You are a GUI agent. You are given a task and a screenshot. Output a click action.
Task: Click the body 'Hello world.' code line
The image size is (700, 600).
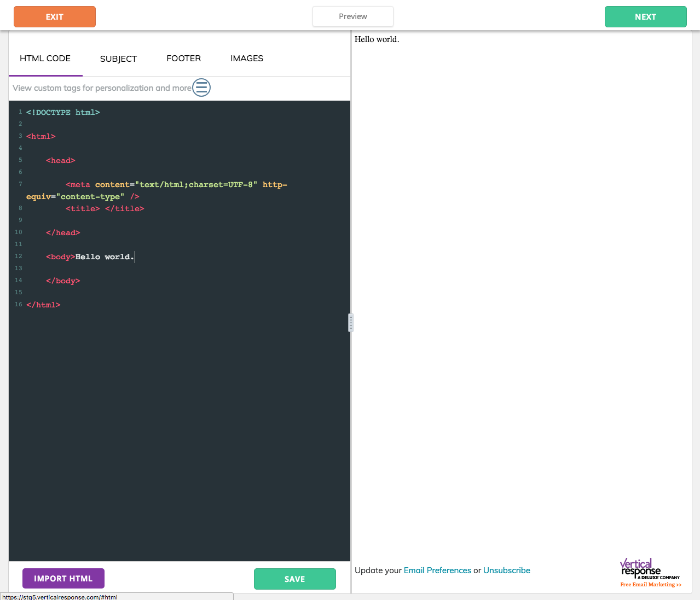tap(90, 257)
